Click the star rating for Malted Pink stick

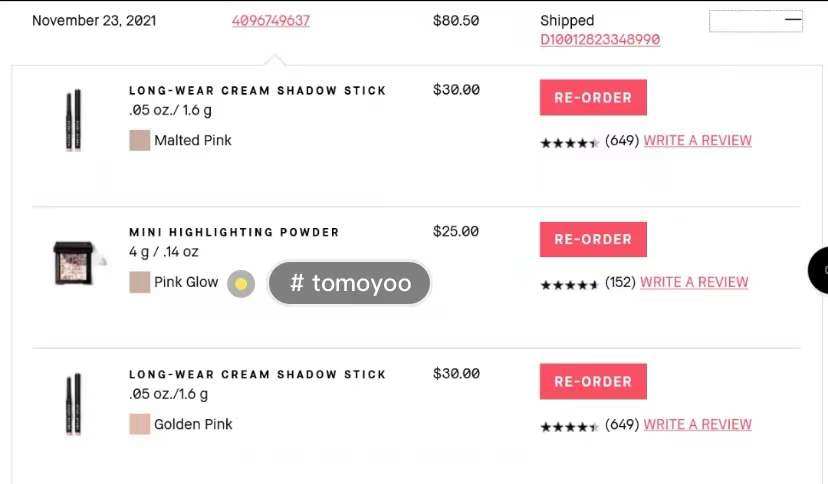569,143
